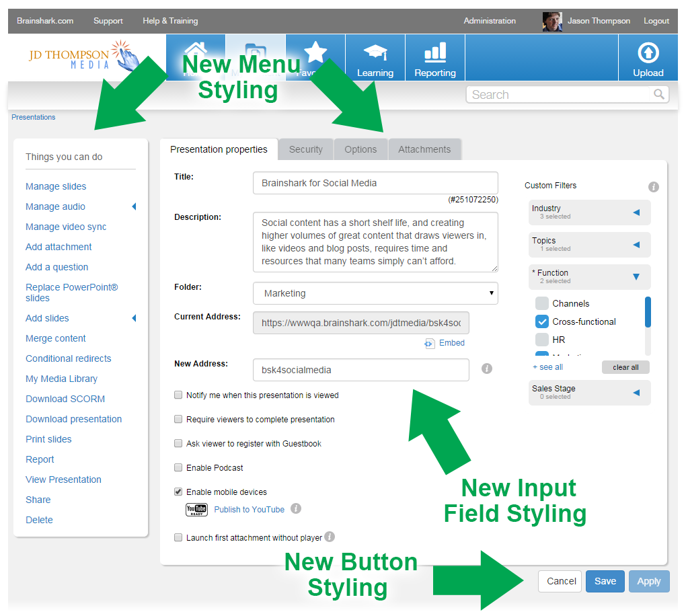
Task: Click the Current Address URL field
Action: tap(361, 323)
